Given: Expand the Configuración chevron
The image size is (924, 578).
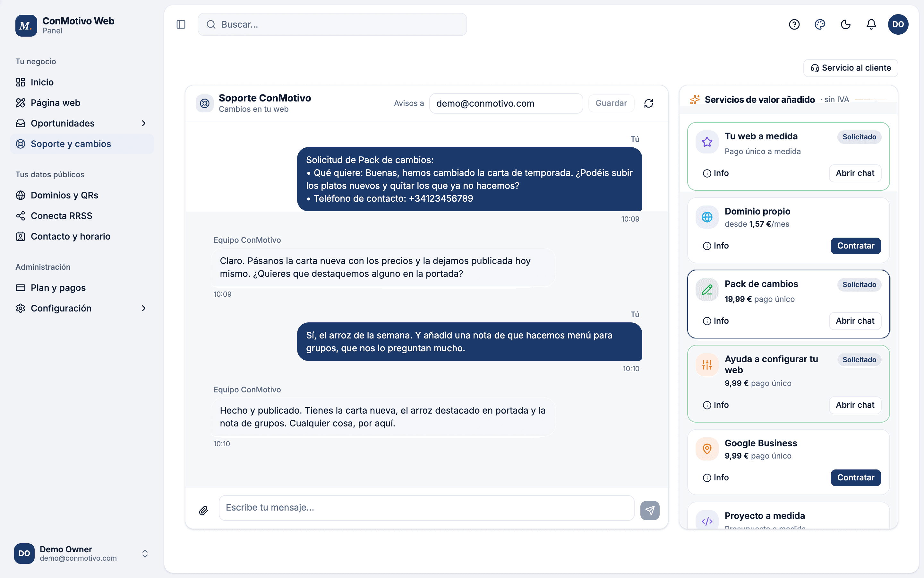Looking at the screenshot, I should tap(144, 309).
